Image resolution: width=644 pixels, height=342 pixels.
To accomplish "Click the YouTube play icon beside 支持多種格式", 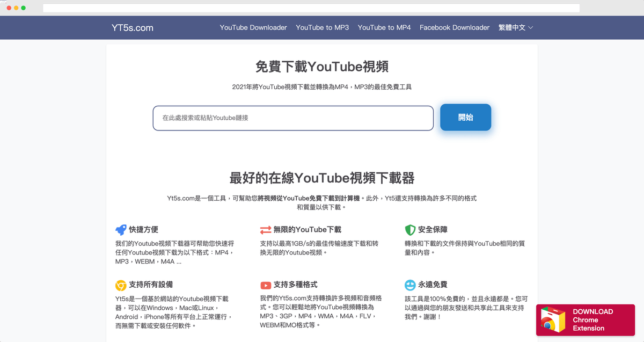I will click(x=266, y=285).
